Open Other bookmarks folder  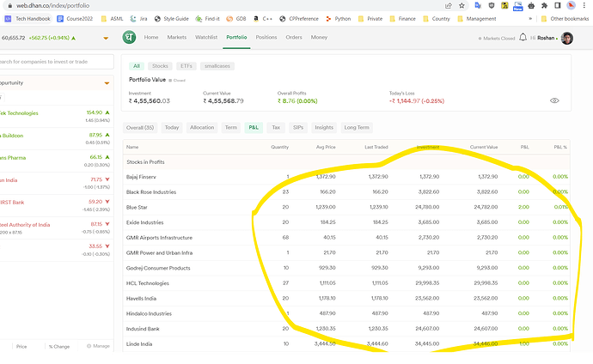(565, 19)
